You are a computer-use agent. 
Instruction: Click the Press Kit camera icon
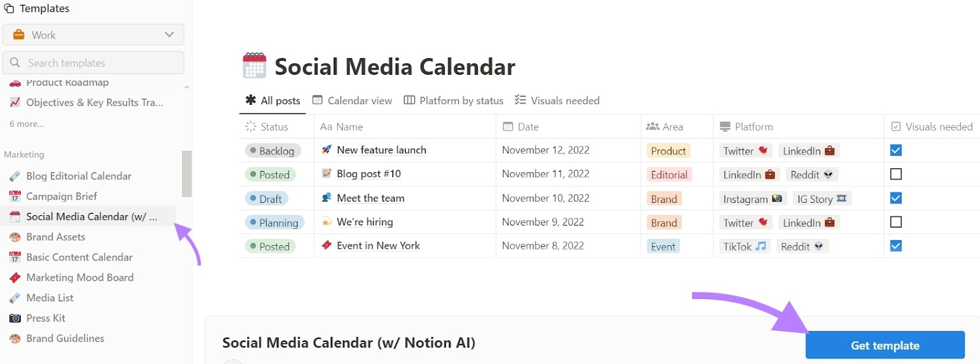point(15,318)
